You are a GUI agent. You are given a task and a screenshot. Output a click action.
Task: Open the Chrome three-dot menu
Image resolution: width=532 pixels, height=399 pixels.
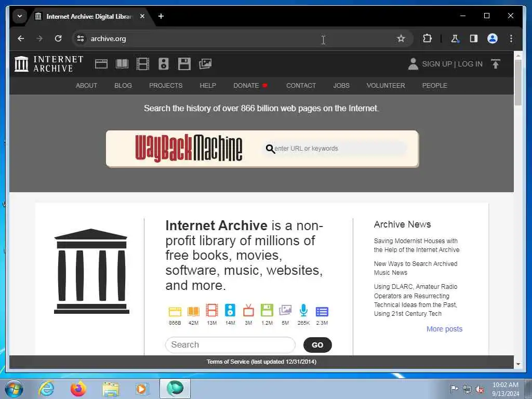click(x=511, y=38)
